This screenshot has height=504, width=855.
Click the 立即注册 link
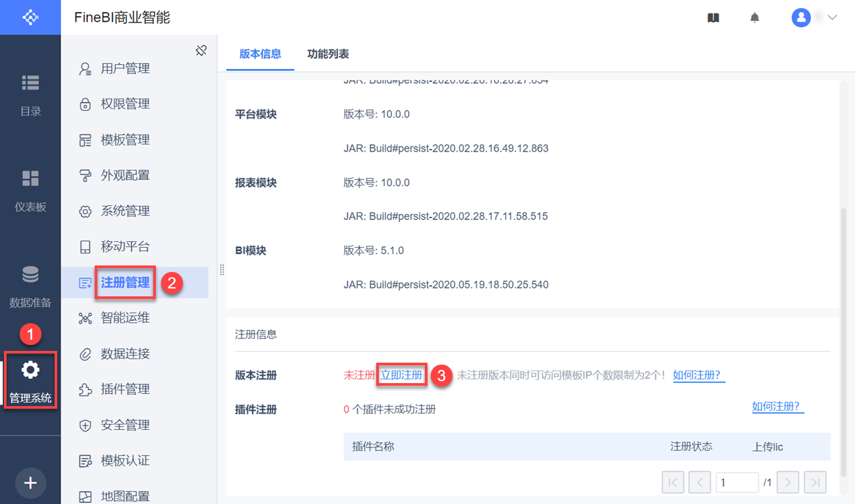click(x=401, y=375)
